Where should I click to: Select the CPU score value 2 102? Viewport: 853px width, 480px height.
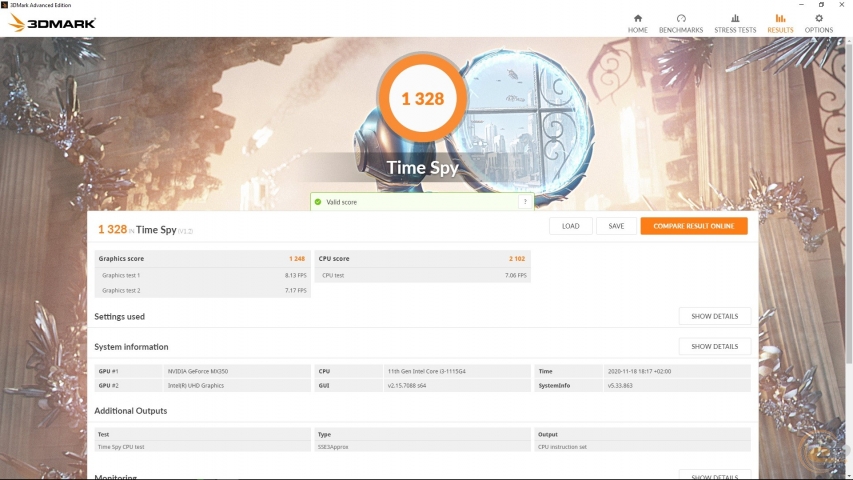coord(517,259)
